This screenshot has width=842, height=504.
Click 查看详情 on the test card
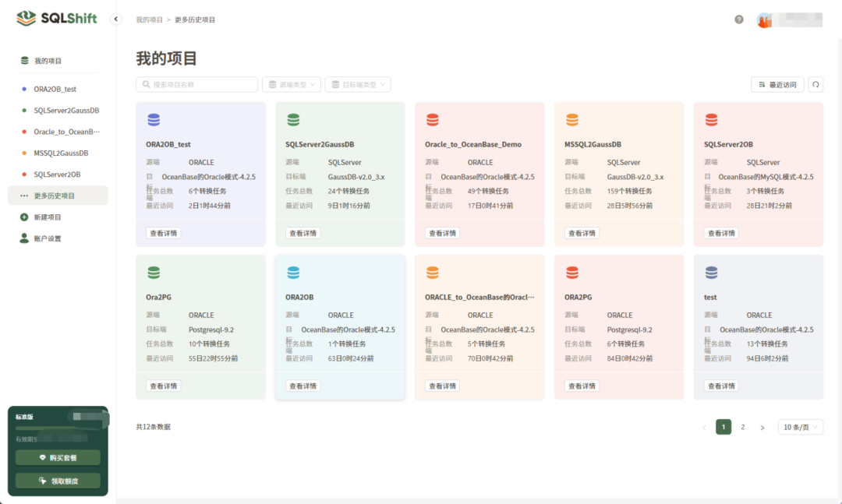pyautogui.click(x=721, y=386)
